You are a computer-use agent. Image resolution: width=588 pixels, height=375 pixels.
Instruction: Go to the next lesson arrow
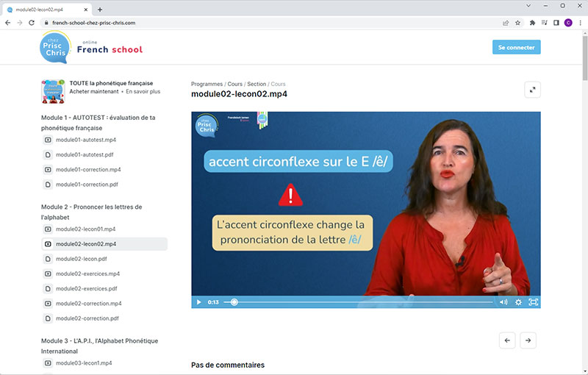pyautogui.click(x=528, y=340)
